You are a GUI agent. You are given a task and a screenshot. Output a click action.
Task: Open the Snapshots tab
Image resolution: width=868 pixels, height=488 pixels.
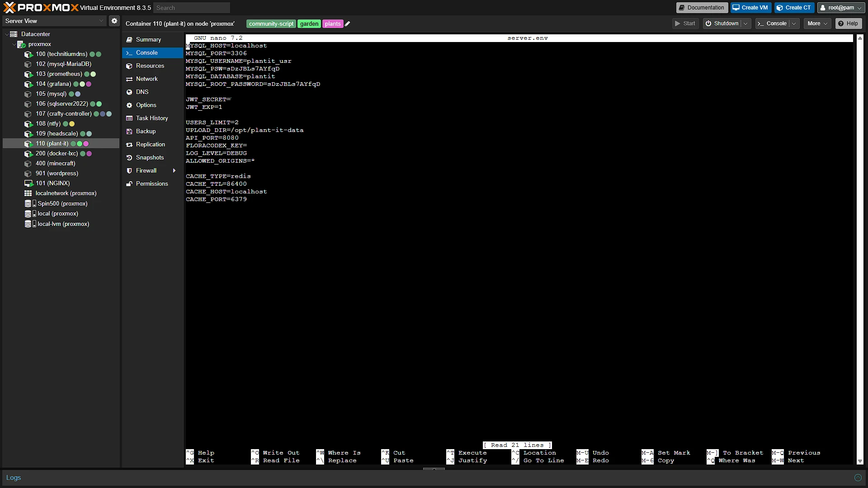(x=152, y=158)
